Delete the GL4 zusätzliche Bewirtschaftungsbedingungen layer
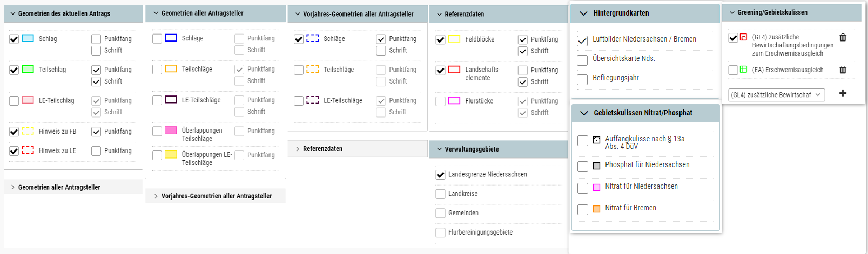This screenshot has height=254, width=868. coord(843,37)
